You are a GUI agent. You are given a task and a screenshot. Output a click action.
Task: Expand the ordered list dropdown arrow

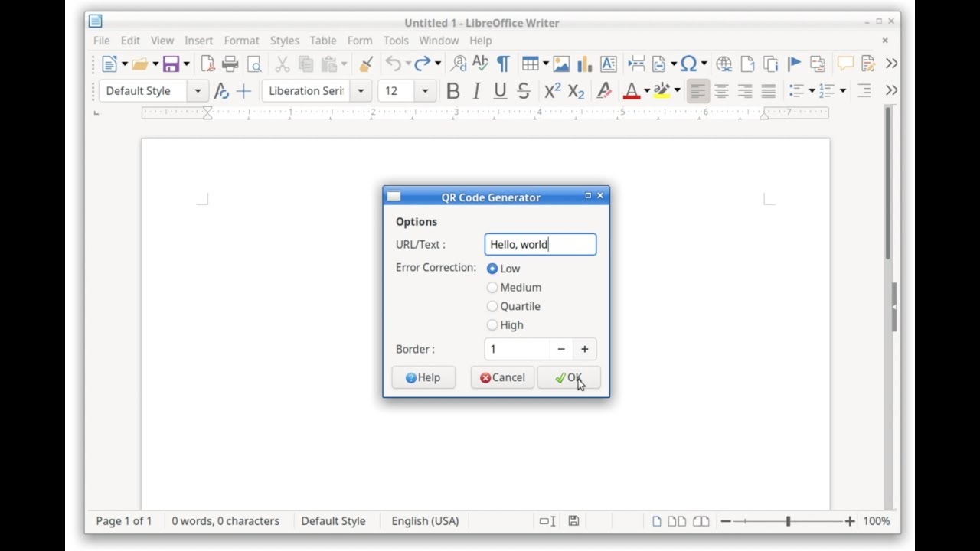[843, 91]
